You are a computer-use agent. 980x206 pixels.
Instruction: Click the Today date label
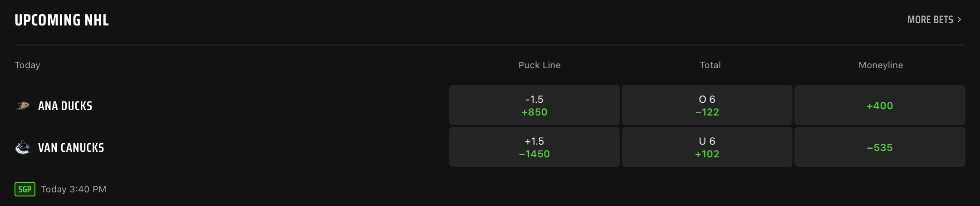click(27, 65)
